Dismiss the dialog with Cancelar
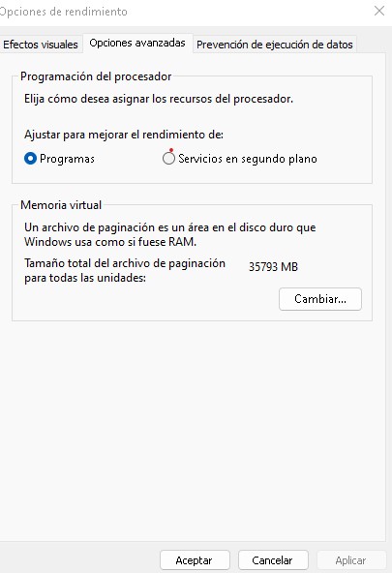 (273, 560)
